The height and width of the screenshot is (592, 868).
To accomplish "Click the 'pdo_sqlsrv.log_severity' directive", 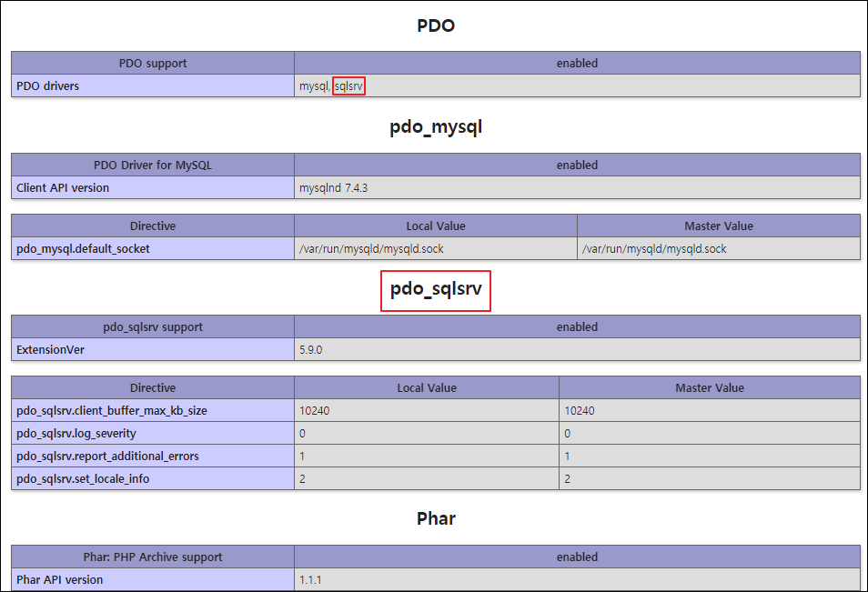I will pyautogui.click(x=76, y=433).
